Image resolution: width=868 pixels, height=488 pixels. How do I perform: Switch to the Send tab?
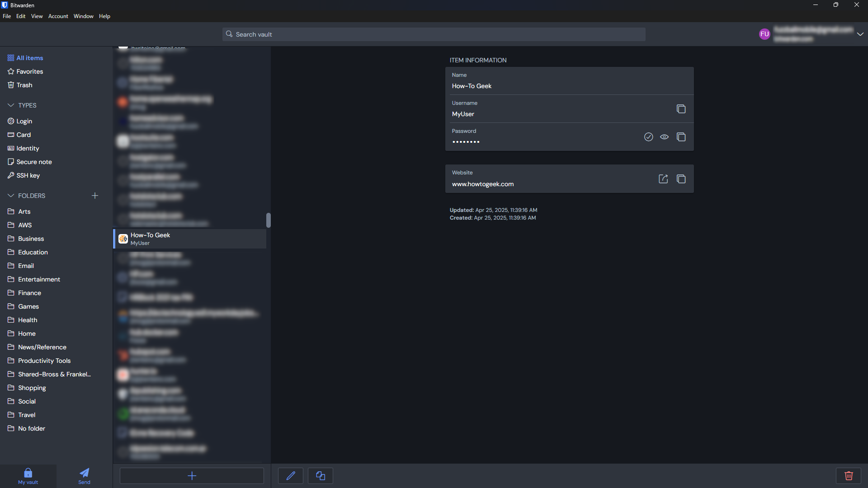click(84, 476)
